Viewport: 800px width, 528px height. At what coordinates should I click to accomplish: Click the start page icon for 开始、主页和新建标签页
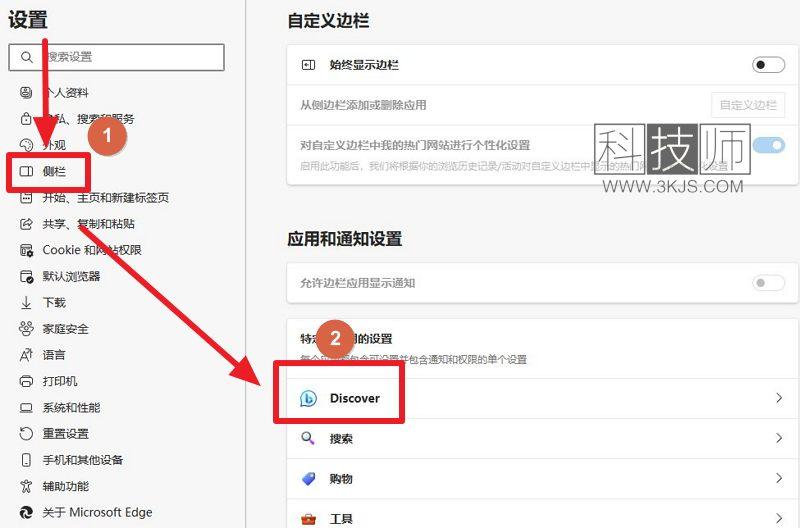coord(26,197)
